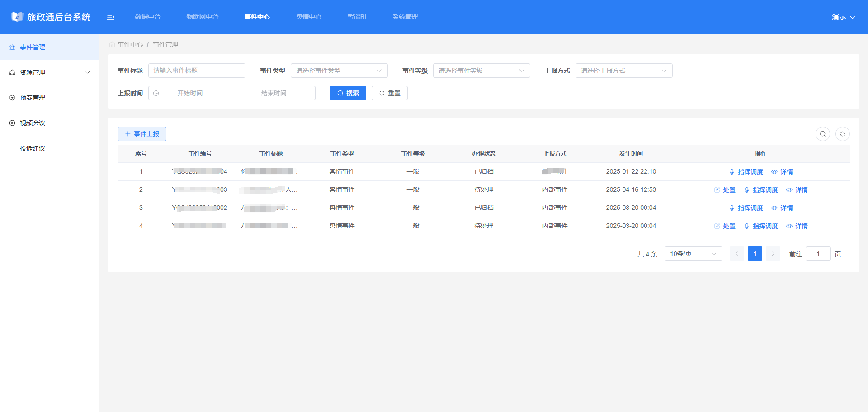Click the home icon in the breadcrumb
The width and height of the screenshot is (868, 412).
pos(112,44)
